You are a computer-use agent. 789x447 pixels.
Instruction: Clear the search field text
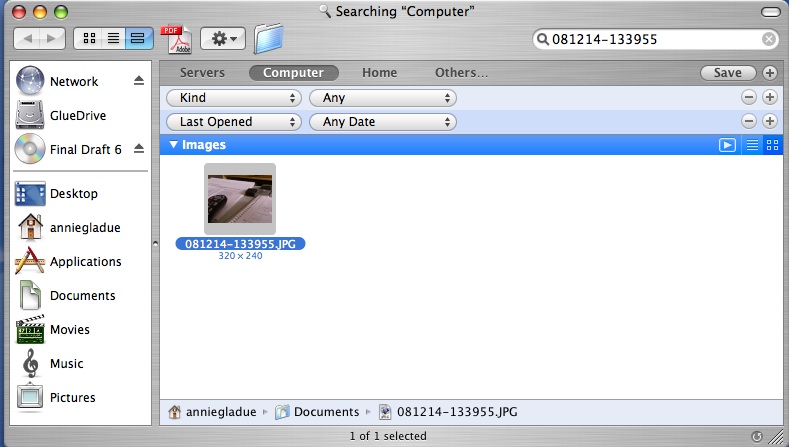coord(768,39)
